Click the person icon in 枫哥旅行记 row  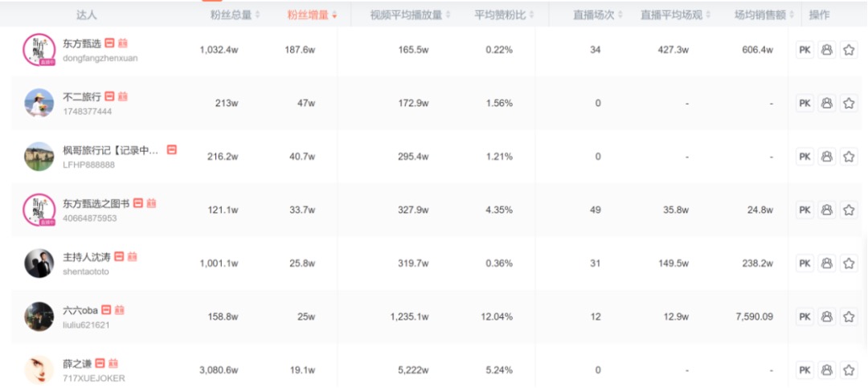826,157
